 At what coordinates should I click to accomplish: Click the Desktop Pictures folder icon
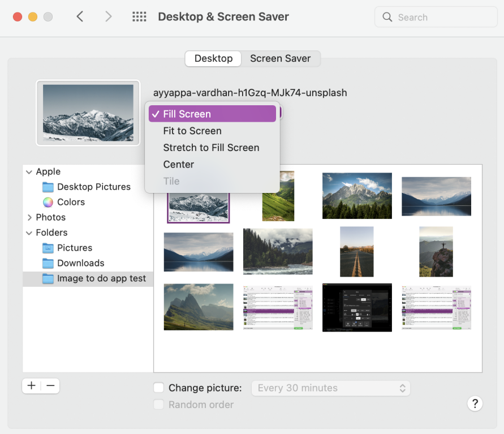coord(48,187)
